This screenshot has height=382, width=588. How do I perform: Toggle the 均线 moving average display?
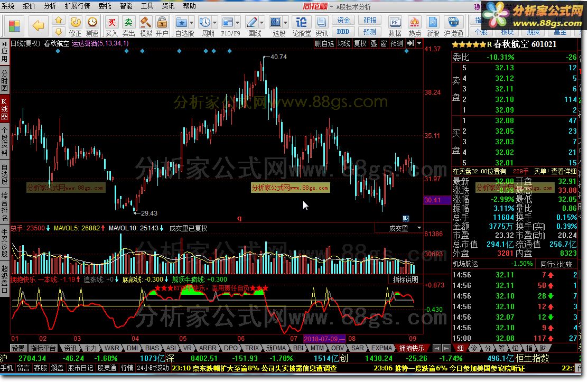click(343, 43)
